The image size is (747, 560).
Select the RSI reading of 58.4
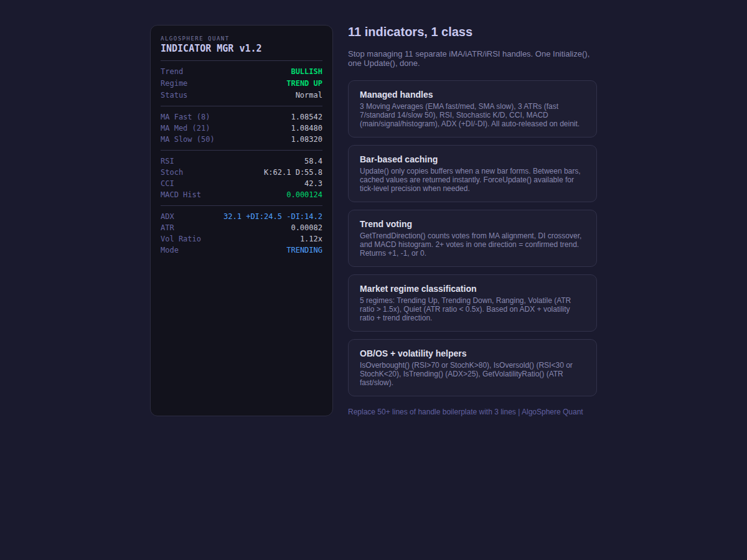click(314, 161)
